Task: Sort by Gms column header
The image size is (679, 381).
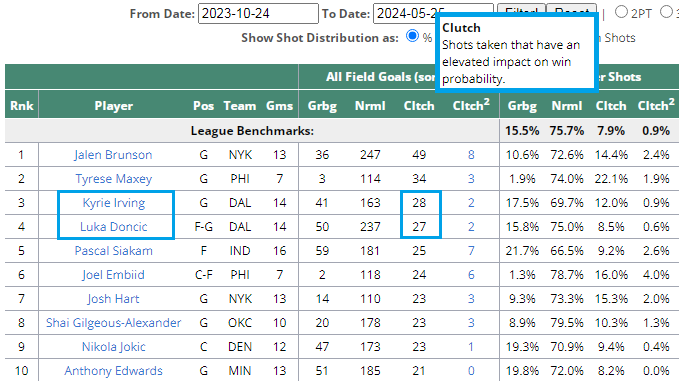Action: pos(279,106)
